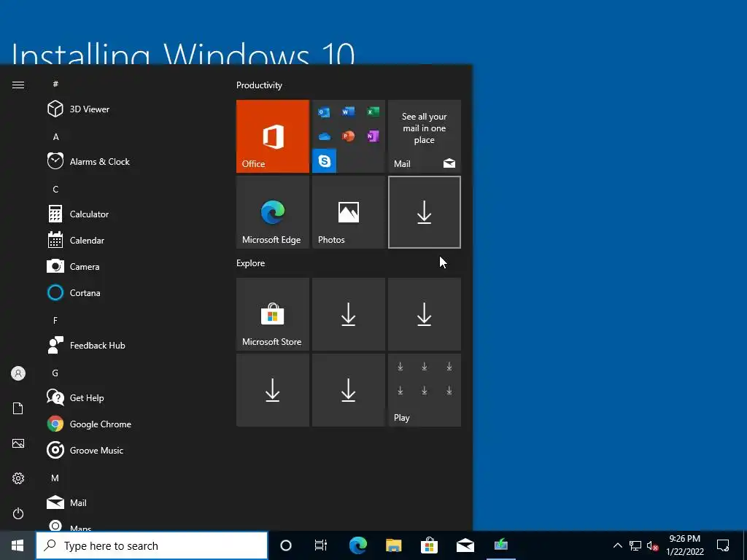This screenshot has width=747, height=560.
Task: Open Skype from the Office tile group
Action: 325,161
